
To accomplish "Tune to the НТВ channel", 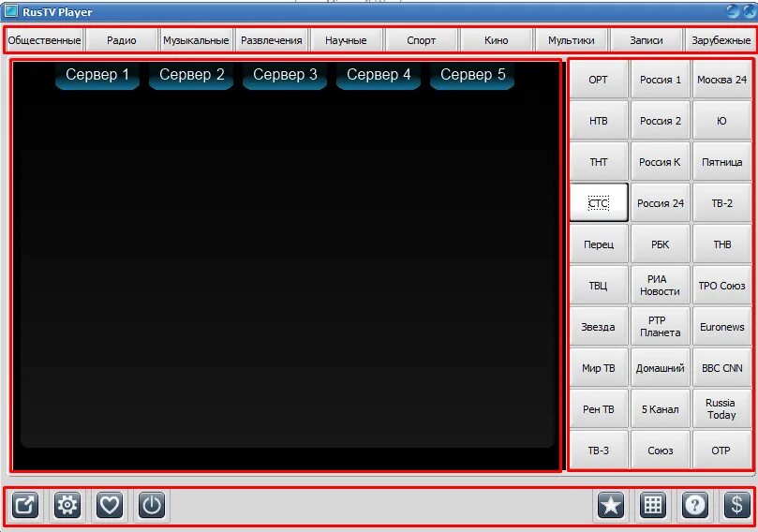I will coord(599,121).
